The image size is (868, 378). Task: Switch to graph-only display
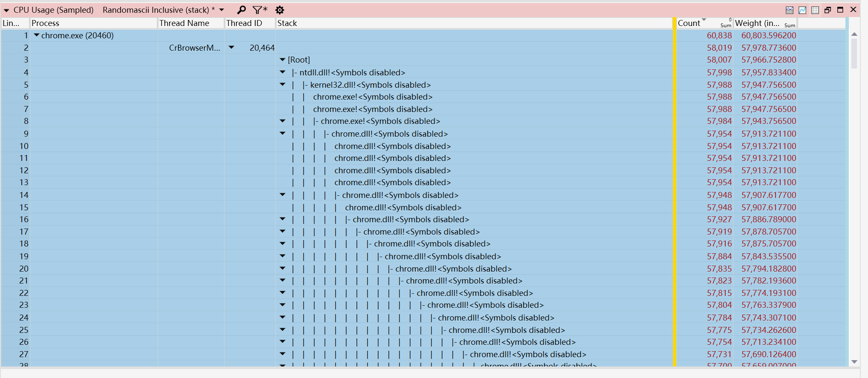click(802, 10)
